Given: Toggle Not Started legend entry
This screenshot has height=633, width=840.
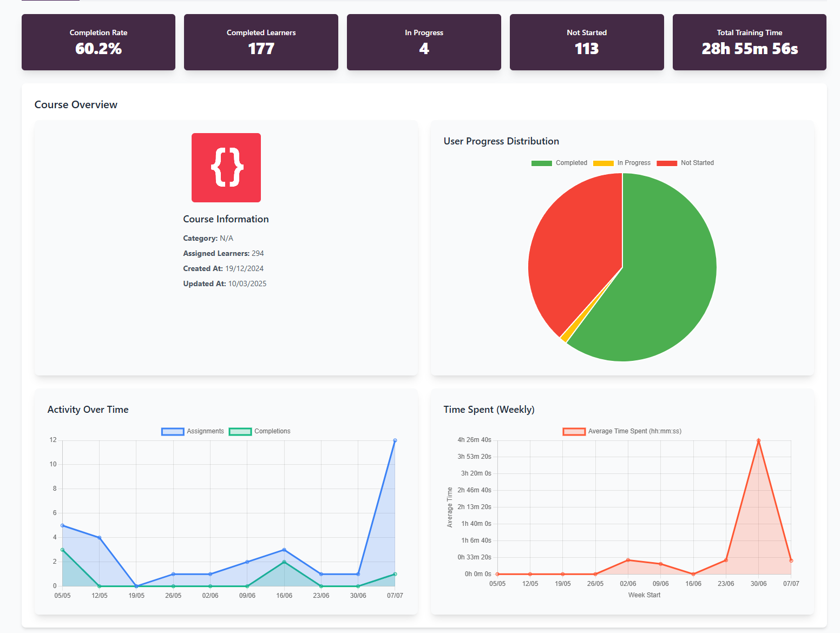Looking at the screenshot, I should (x=685, y=163).
